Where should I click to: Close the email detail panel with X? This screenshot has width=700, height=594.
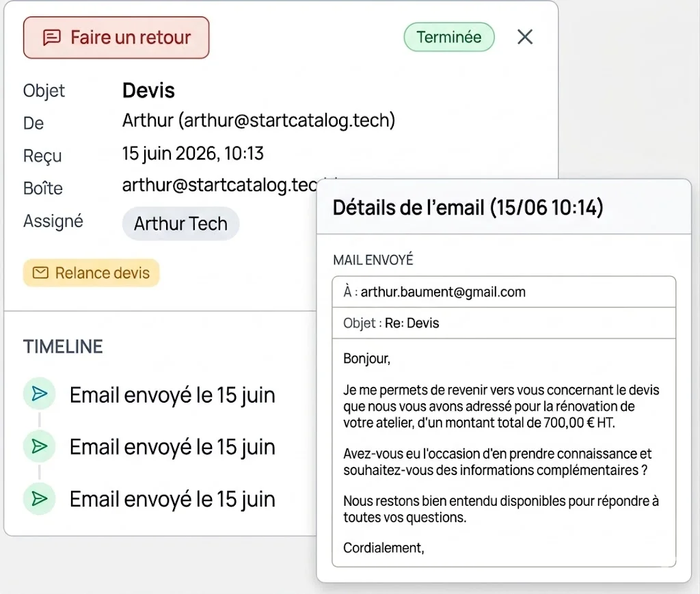pos(525,37)
